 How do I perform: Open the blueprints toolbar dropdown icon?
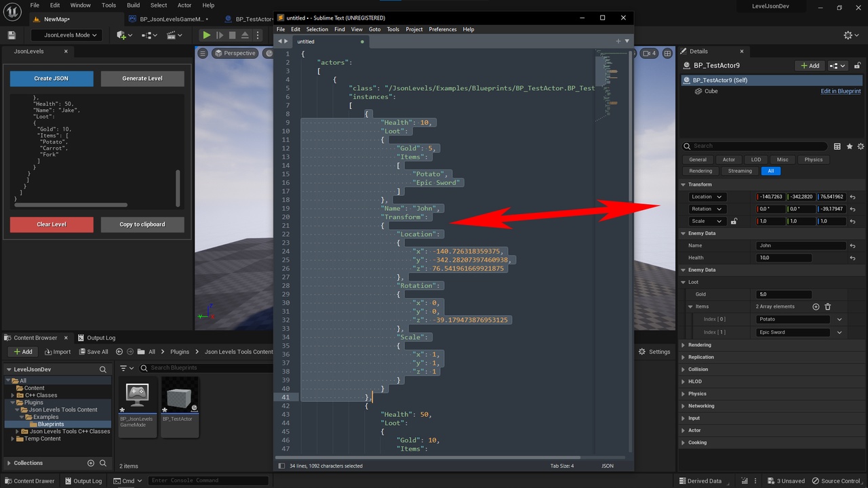pos(151,35)
